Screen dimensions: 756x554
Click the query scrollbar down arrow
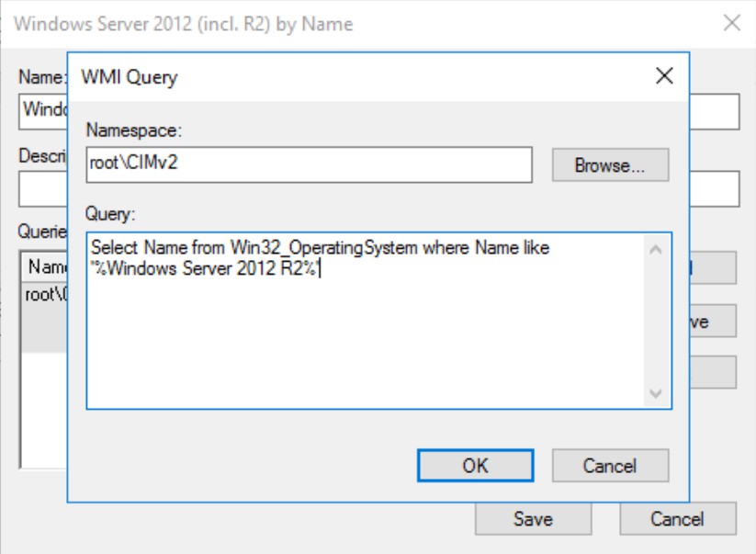656,393
